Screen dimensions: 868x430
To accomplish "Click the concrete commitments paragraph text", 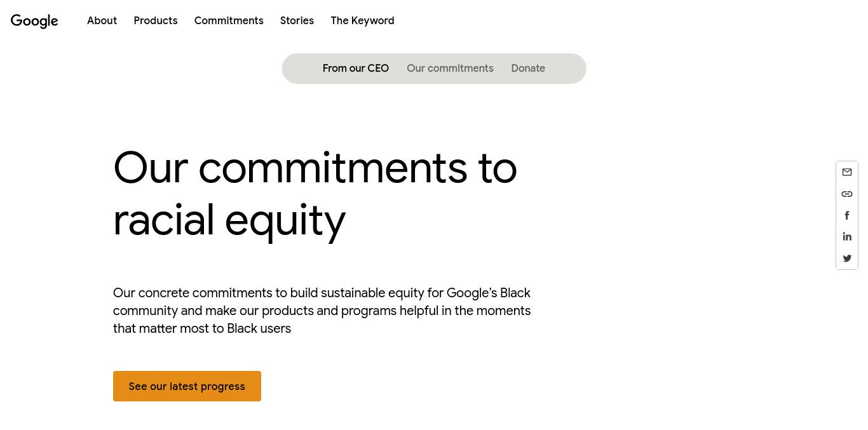I will [x=322, y=311].
